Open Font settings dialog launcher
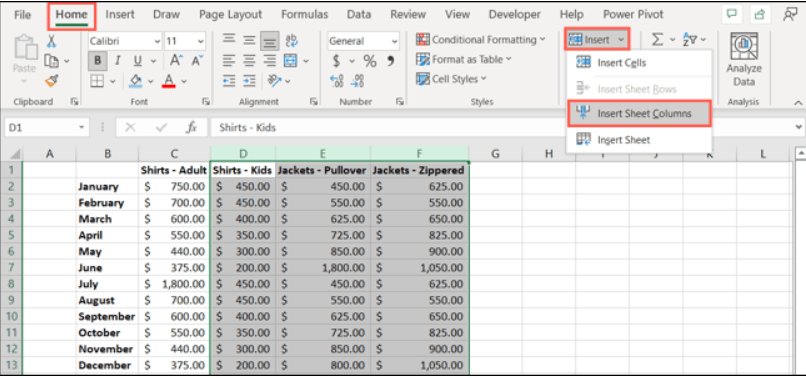This screenshot has height=378, width=806. click(206, 102)
